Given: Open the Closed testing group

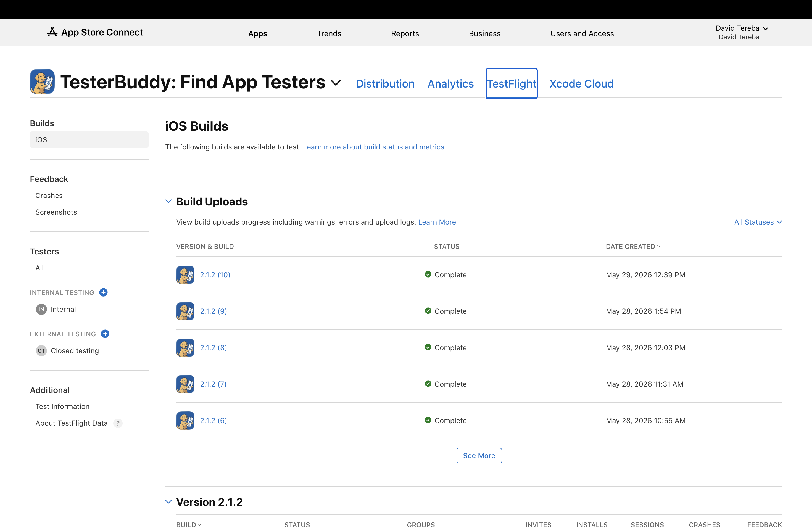Looking at the screenshot, I should coord(75,351).
